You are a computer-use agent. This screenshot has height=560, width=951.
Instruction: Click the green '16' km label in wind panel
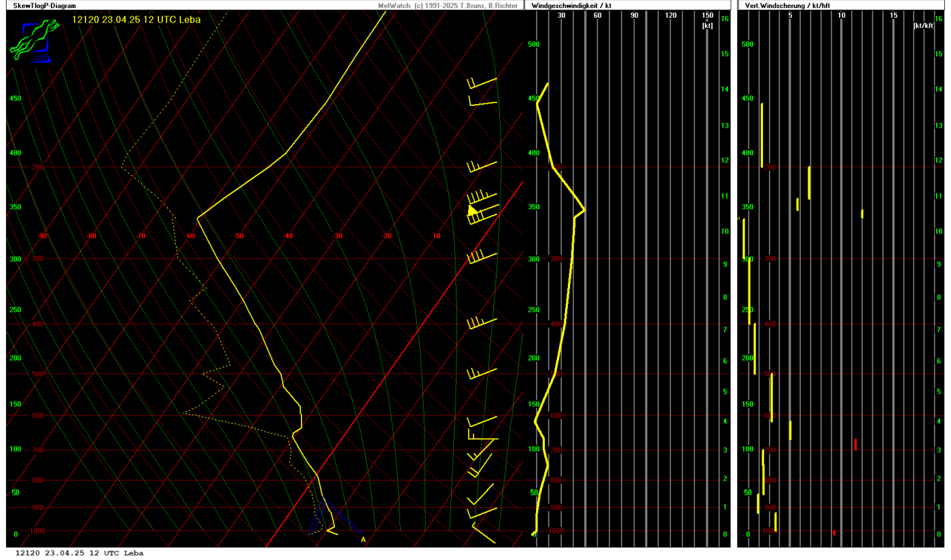(725, 18)
